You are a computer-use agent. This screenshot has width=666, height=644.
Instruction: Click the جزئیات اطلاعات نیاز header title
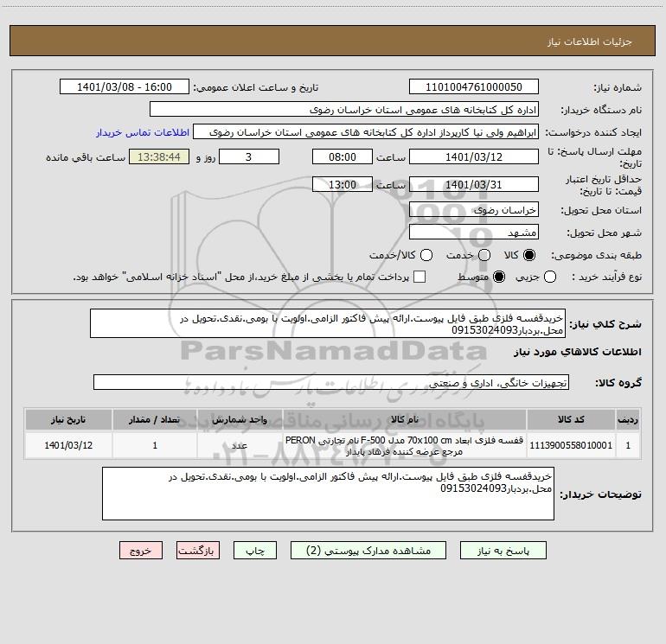[590, 41]
